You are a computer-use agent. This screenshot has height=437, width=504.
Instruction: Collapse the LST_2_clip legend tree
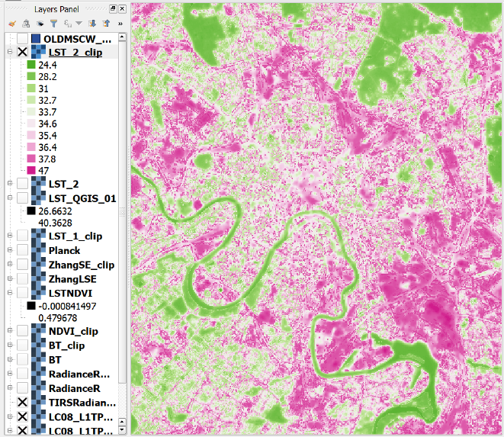coord(10,52)
